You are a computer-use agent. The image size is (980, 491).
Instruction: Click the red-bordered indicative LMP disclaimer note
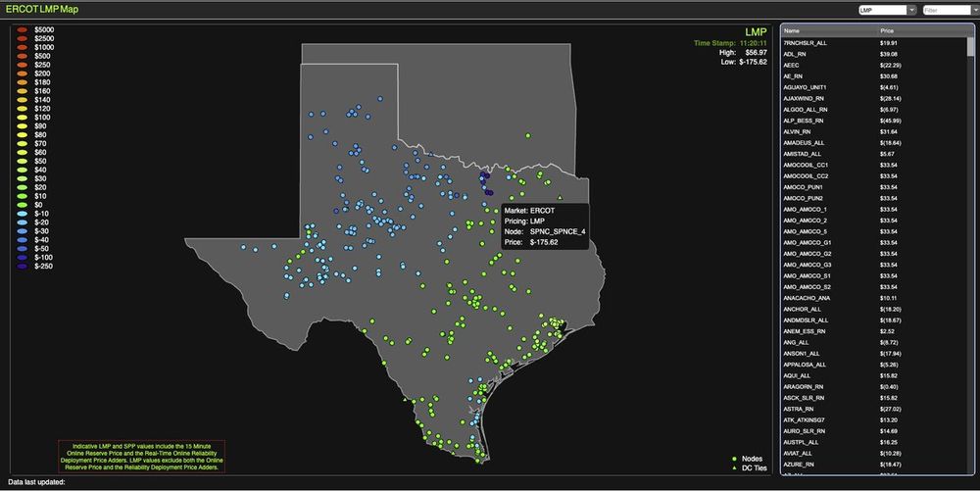click(x=142, y=457)
